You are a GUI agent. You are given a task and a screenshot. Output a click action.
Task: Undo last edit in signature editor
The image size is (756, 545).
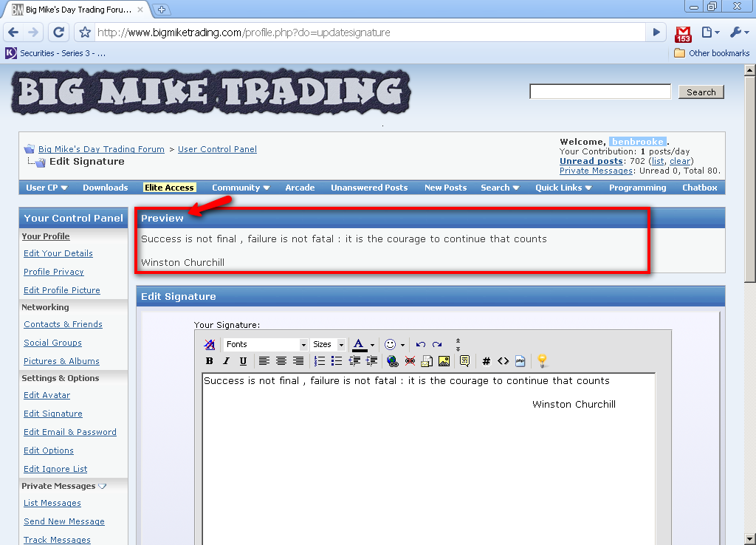(x=420, y=344)
